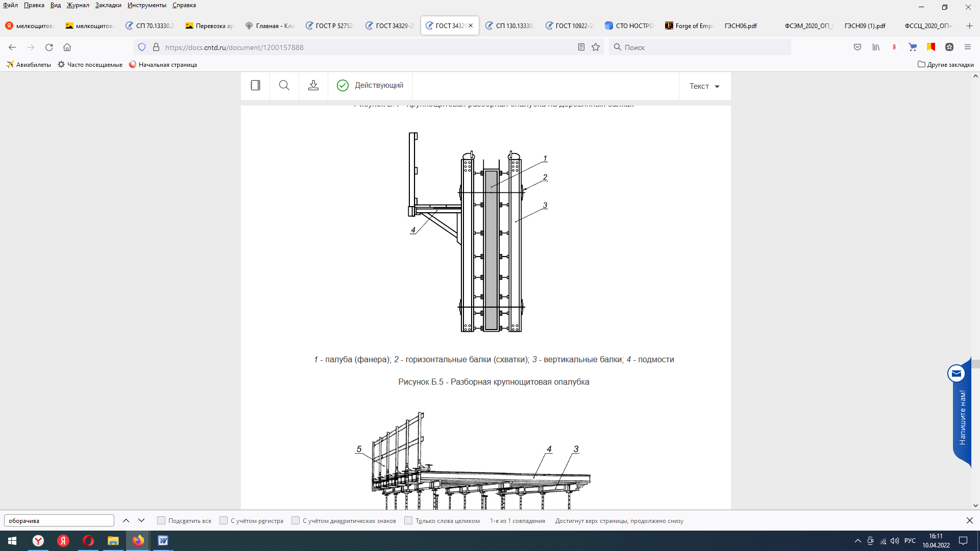Open a new browser tab
980x551 pixels.
pyautogui.click(x=969, y=26)
